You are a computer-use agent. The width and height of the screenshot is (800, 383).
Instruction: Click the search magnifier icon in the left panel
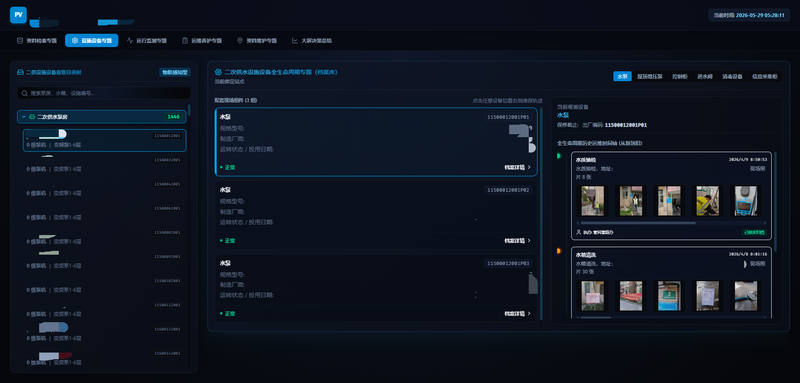(24, 93)
